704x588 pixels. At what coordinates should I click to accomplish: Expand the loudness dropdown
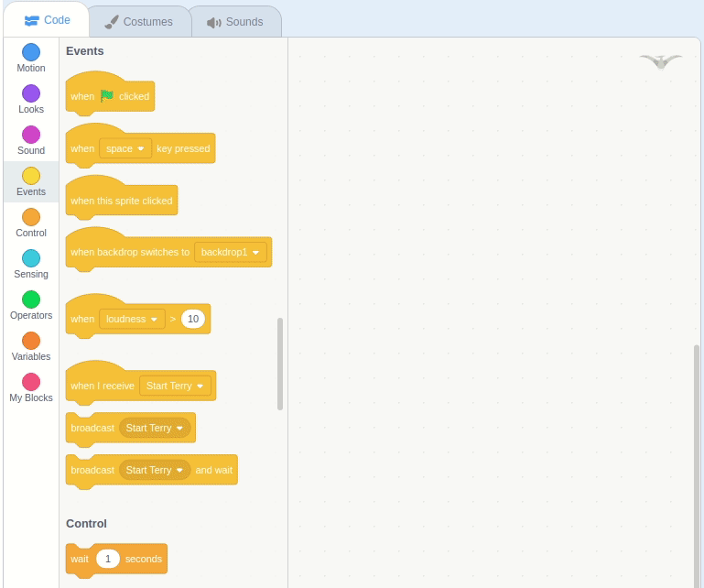pos(132,319)
